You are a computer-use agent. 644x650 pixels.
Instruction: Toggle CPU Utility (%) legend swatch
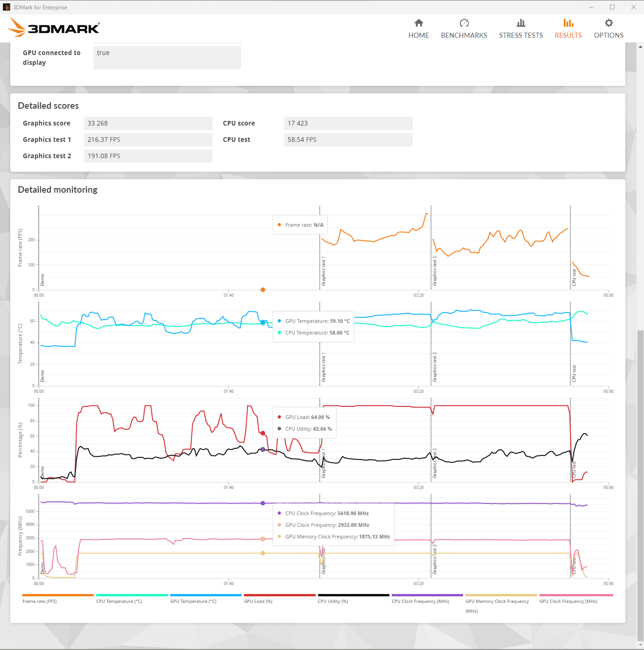click(353, 595)
